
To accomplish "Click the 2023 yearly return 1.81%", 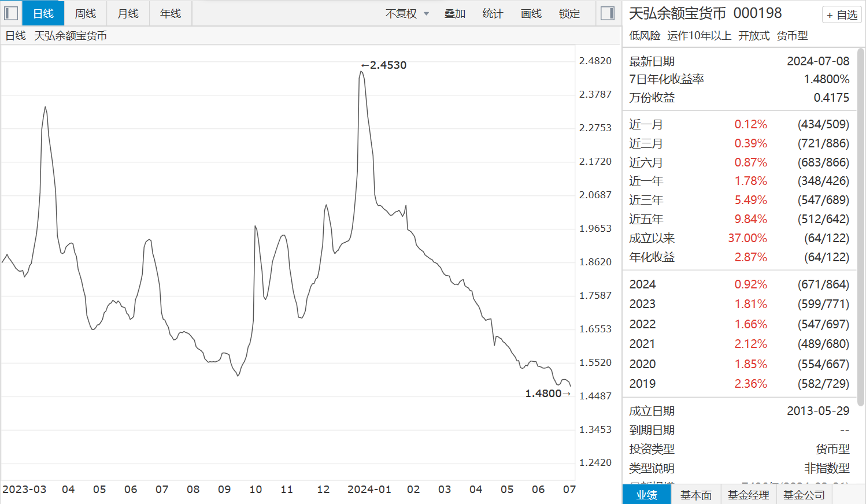I will point(750,304).
